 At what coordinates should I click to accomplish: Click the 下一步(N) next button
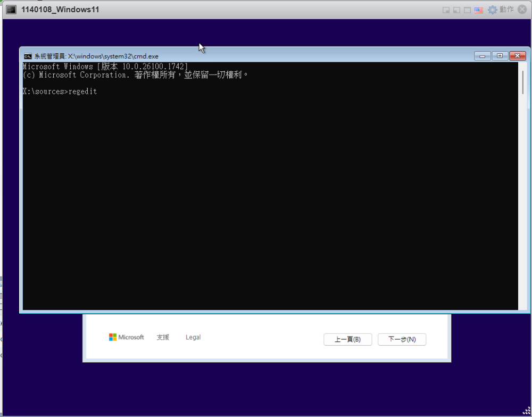[402, 339]
